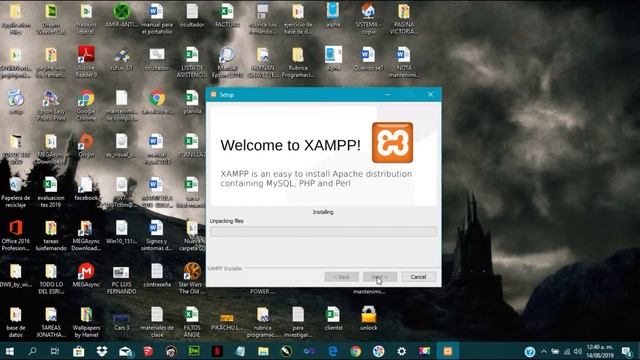Image resolution: width=640 pixels, height=360 pixels.
Task: Select the FILTOS ANGIE Excel file
Action: [192, 322]
